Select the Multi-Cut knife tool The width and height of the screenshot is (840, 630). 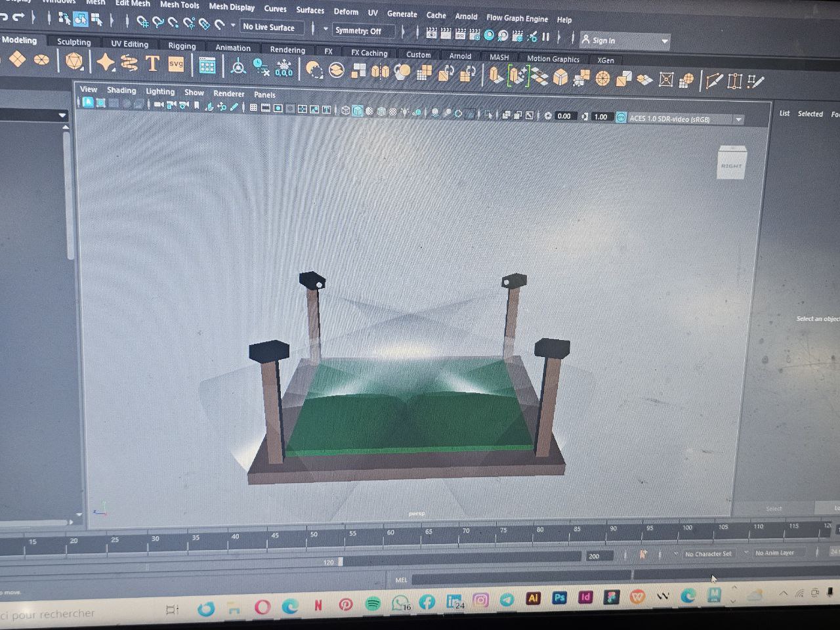point(713,81)
